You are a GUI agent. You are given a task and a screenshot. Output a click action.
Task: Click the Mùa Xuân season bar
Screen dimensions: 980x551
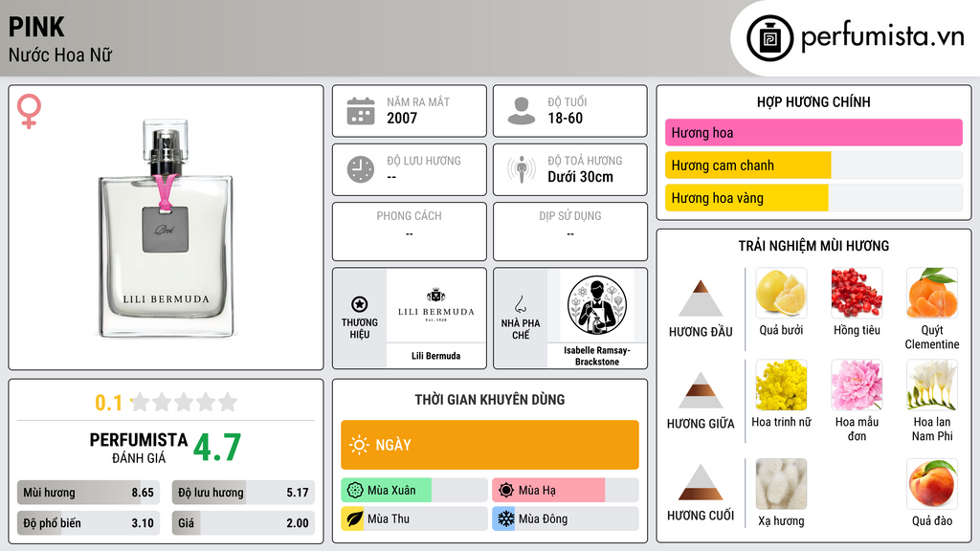[413, 491]
